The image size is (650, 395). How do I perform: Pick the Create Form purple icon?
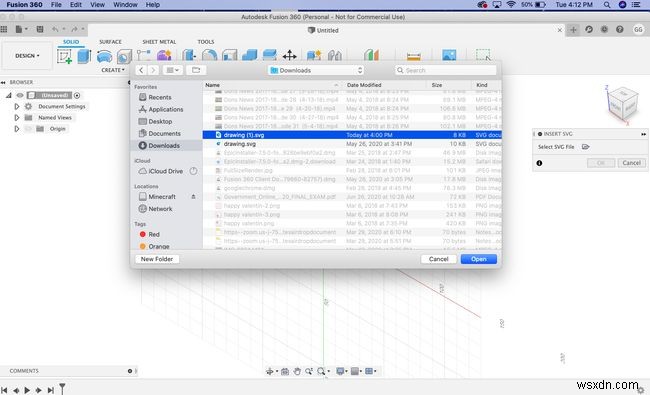(x=164, y=55)
